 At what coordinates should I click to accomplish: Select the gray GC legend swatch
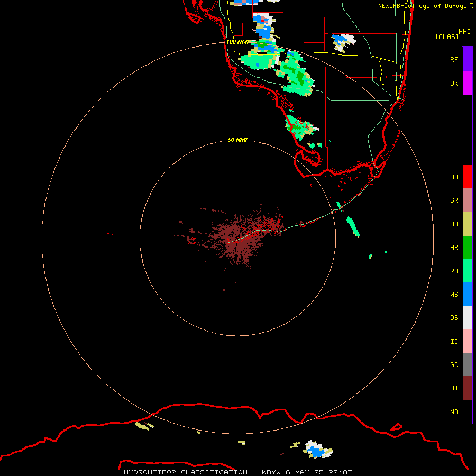coord(467,364)
